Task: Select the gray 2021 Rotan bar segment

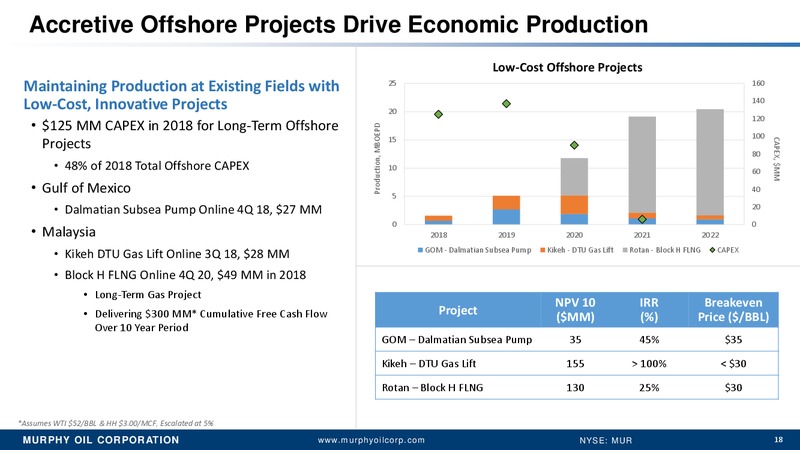Action: point(642,163)
